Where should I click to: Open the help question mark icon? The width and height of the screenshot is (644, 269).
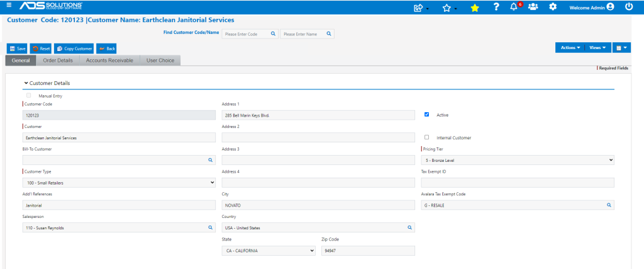(496, 6)
